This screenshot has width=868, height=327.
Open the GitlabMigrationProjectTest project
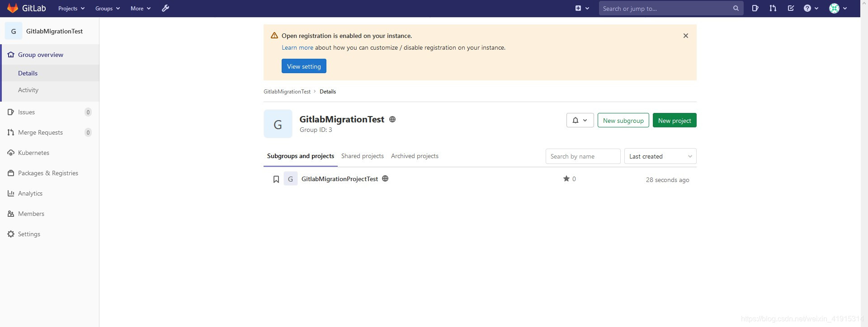point(340,179)
